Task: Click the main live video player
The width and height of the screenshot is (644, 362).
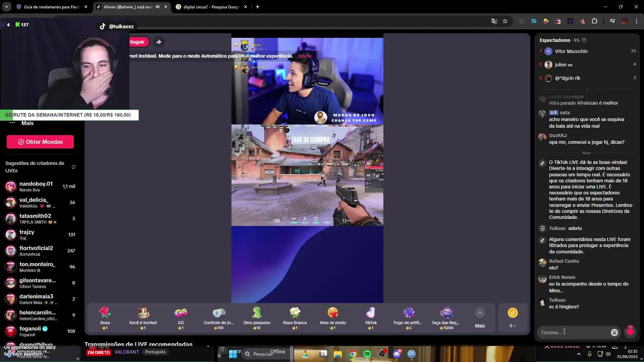Action: (x=307, y=170)
